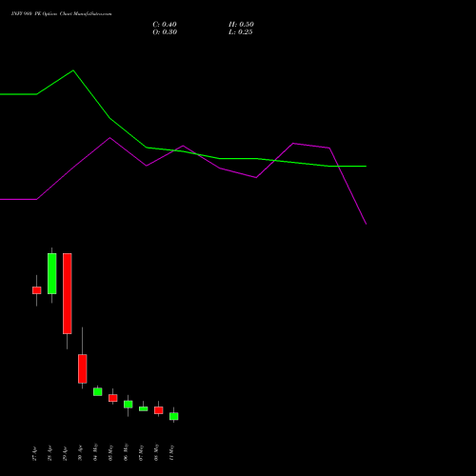Click the '08 May' date label
This screenshot has width=476, height=476.
point(156,452)
